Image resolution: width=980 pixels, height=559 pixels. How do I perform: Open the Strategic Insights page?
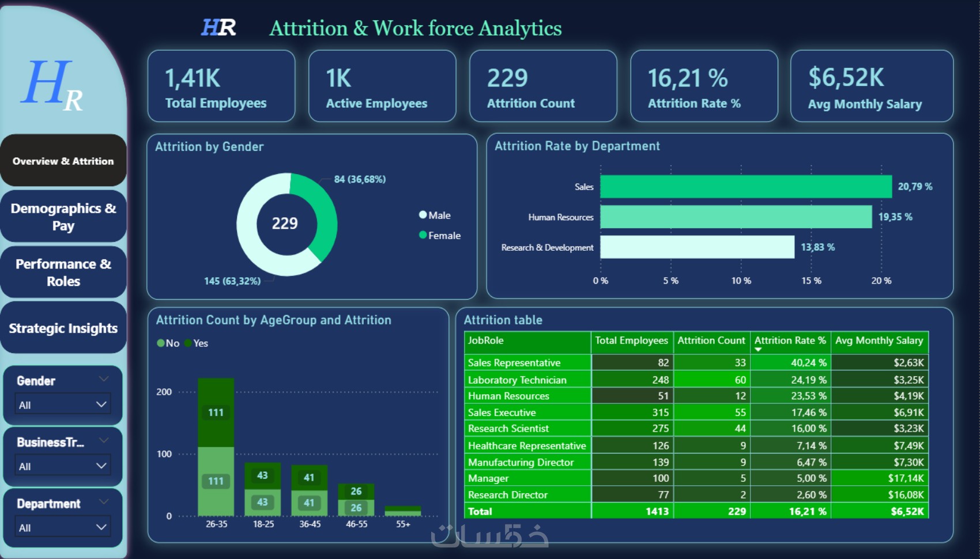pyautogui.click(x=63, y=328)
